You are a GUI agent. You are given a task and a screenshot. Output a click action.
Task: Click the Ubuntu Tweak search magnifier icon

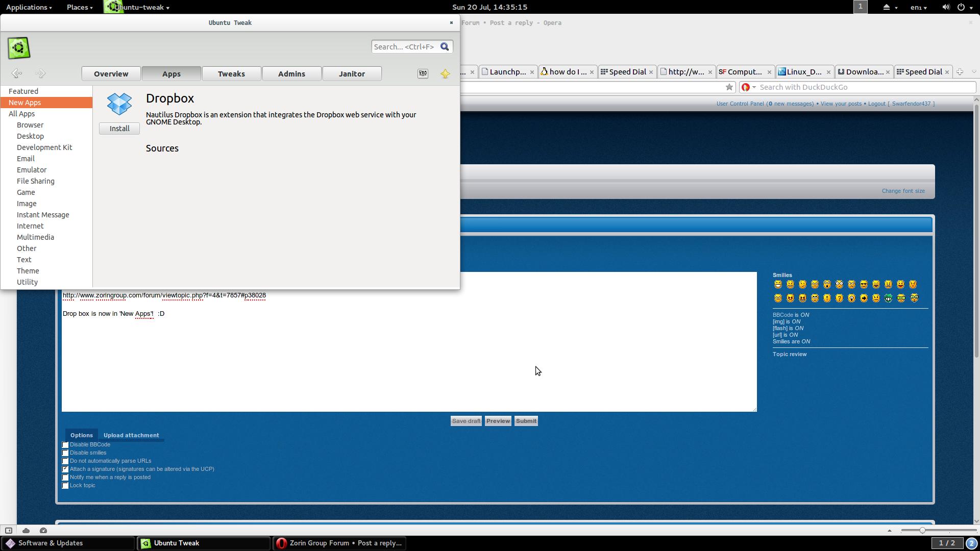tap(445, 47)
